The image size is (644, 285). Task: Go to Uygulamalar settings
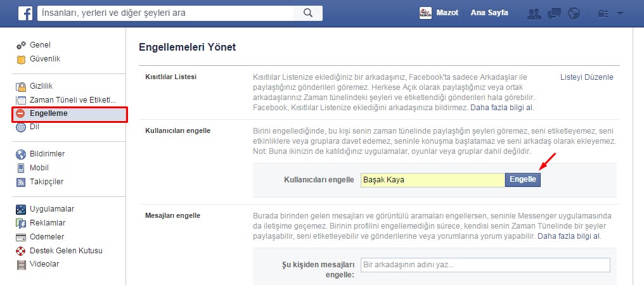(52, 209)
